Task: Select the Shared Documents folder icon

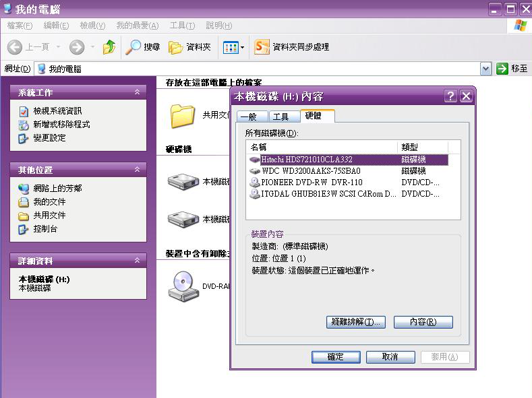Action: tap(183, 117)
